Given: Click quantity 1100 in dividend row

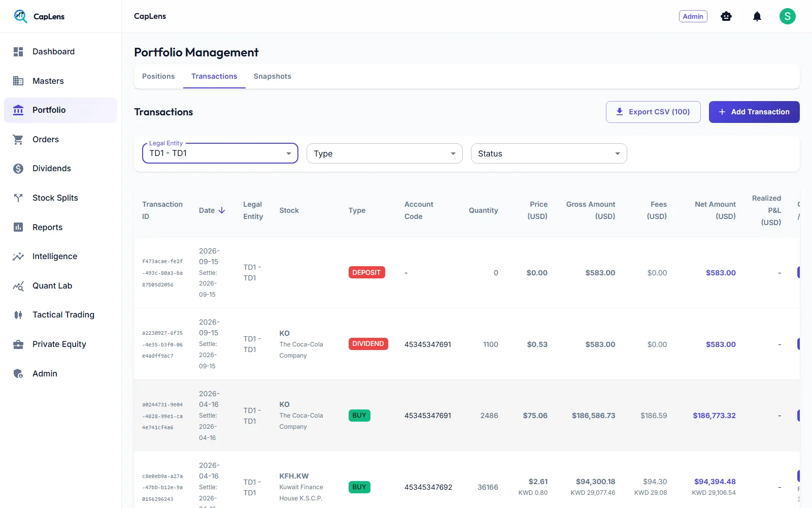Looking at the screenshot, I should (x=491, y=344).
